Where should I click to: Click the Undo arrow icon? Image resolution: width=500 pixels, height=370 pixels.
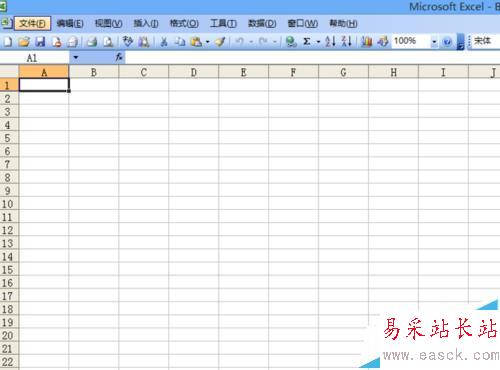[239, 42]
